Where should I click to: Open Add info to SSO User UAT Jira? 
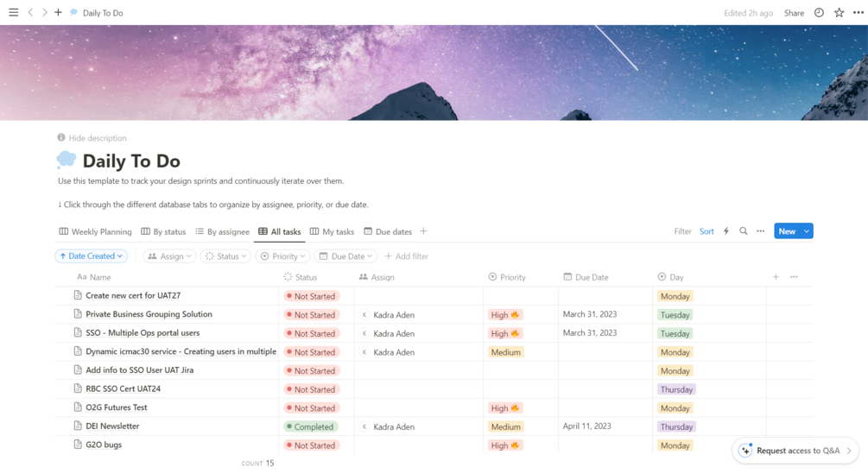140,369
